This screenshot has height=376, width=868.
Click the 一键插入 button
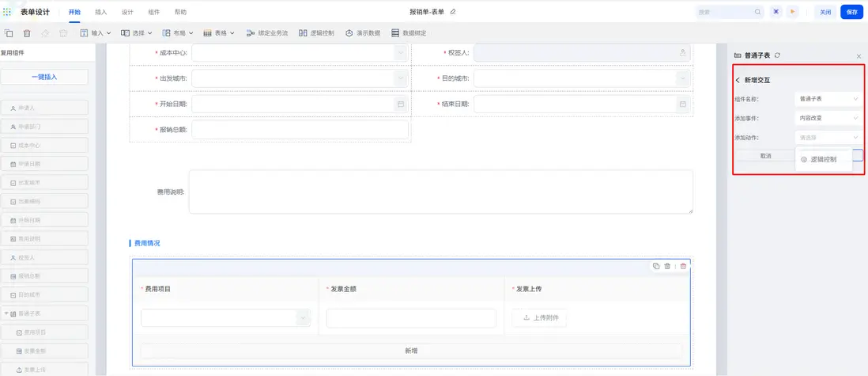(x=44, y=77)
